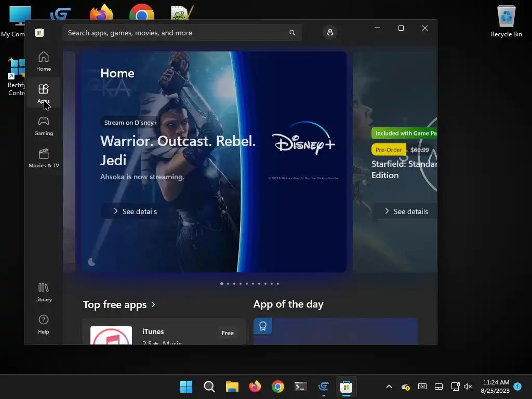The height and width of the screenshot is (399, 532).
Task: Click the notification badge in the tray
Action: click(517, 386)
